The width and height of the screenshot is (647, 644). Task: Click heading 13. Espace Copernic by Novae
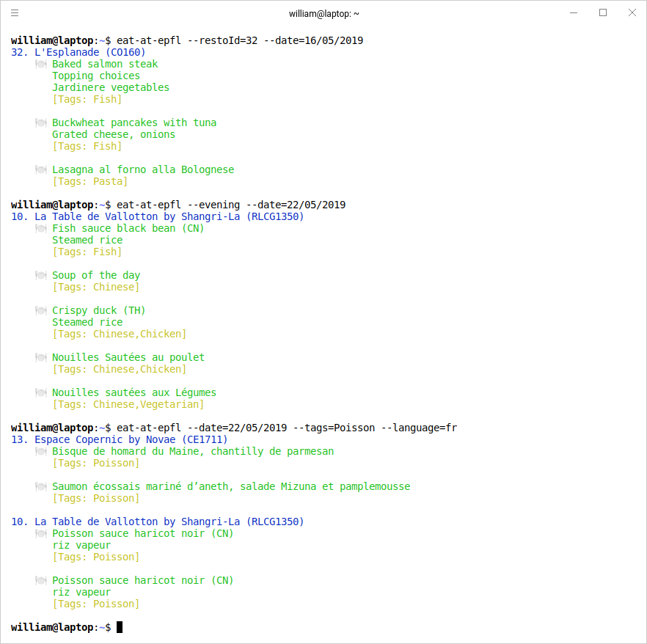tap(120, 440)
